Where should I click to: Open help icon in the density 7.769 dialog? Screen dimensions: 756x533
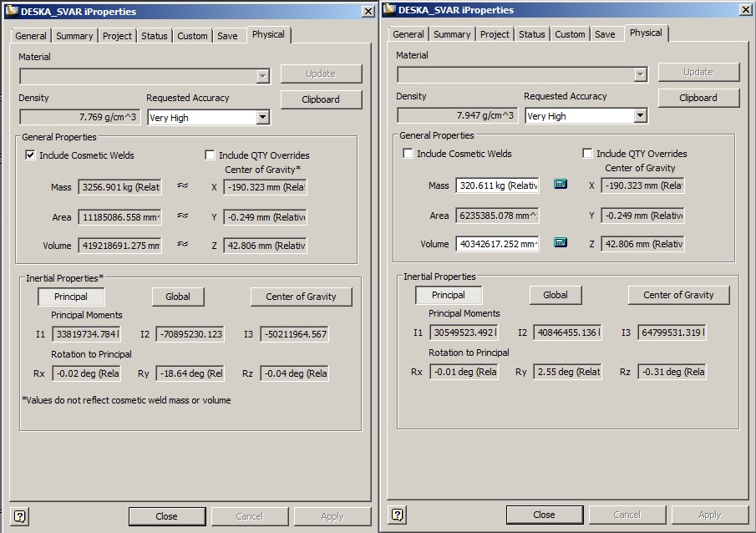click(21, 515)
